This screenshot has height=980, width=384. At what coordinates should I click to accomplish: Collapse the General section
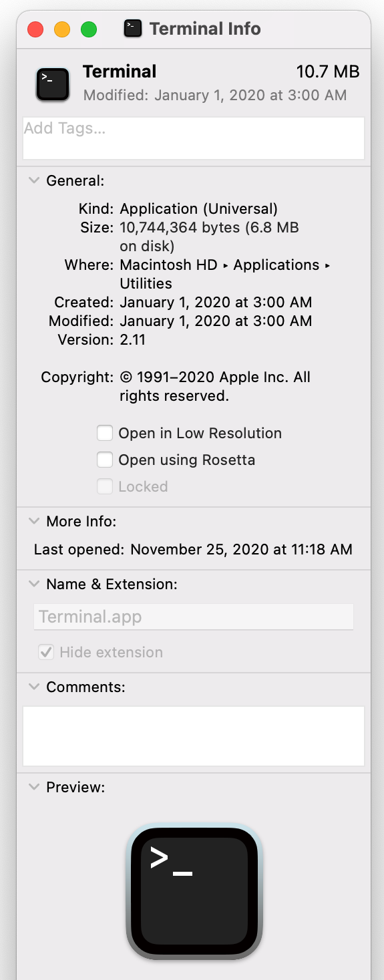click(x=34, y=180)
